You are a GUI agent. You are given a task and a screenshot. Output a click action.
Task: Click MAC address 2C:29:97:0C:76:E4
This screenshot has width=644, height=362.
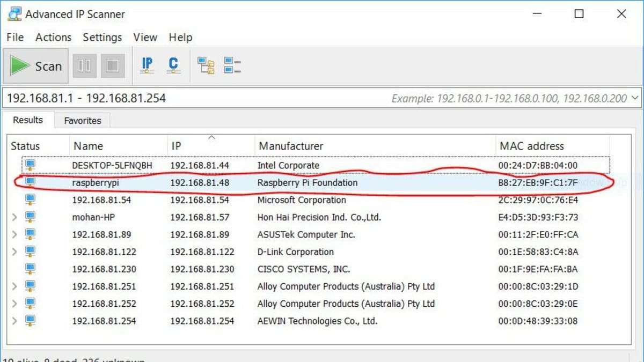click(538, 200)
